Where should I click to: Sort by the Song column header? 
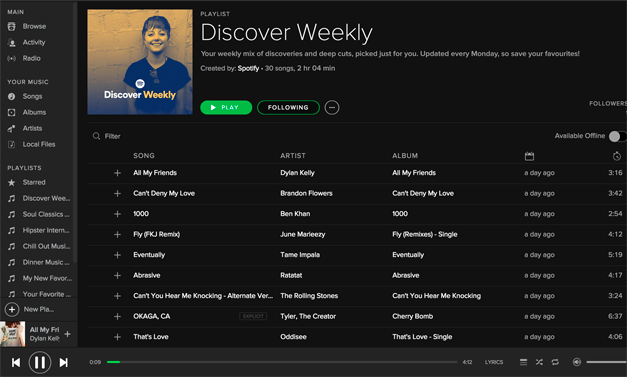click(x=144, y=156)
